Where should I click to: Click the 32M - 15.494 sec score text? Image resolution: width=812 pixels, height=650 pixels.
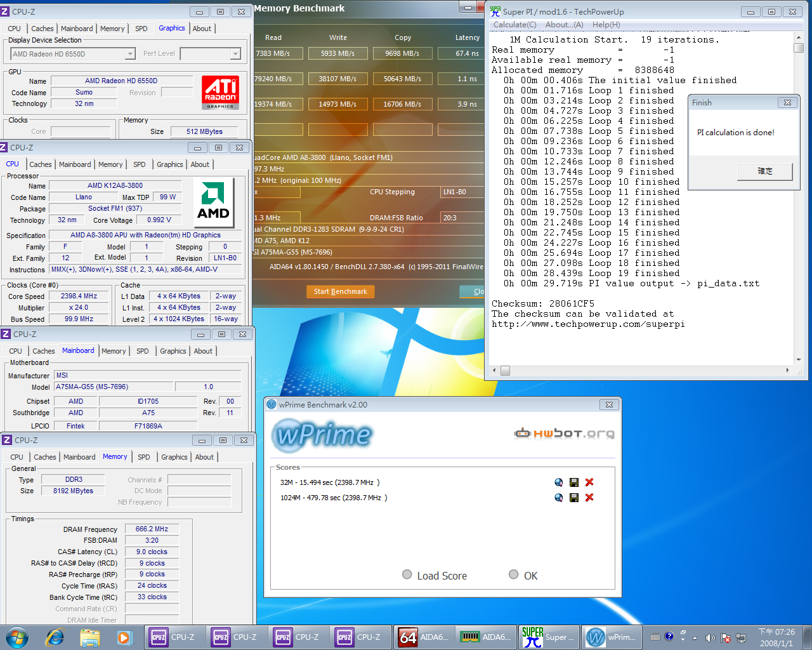click(x=330, y=482)
